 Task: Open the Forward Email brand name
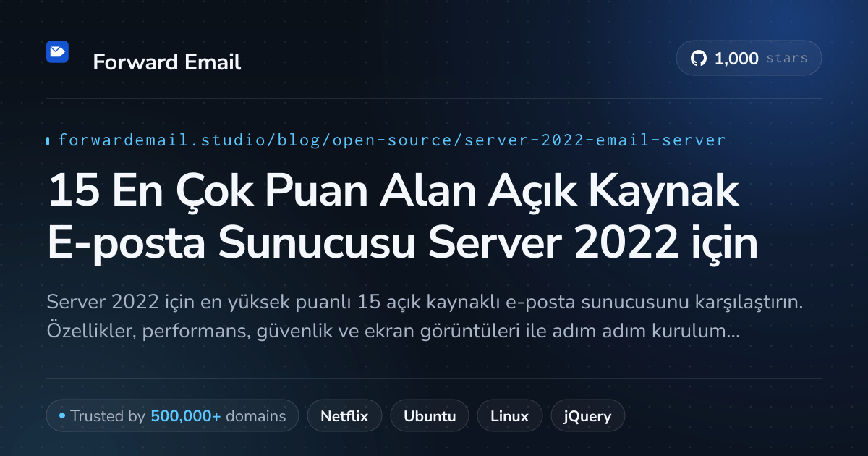tap(167, 62)
